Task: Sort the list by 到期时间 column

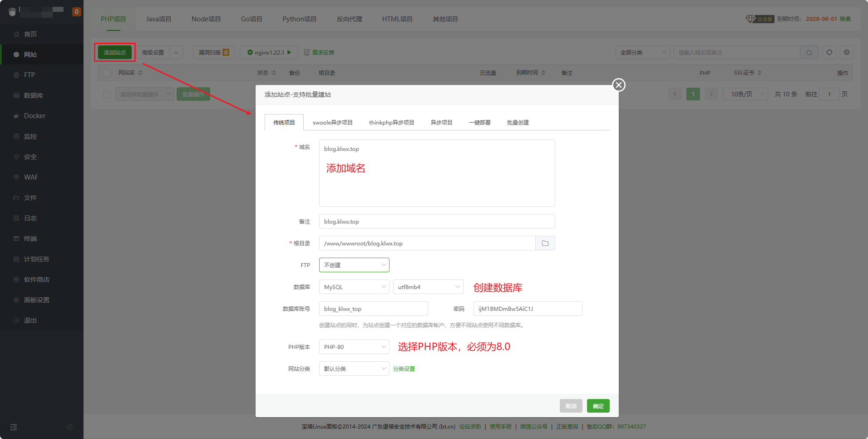Action: [x=543, y=73]
